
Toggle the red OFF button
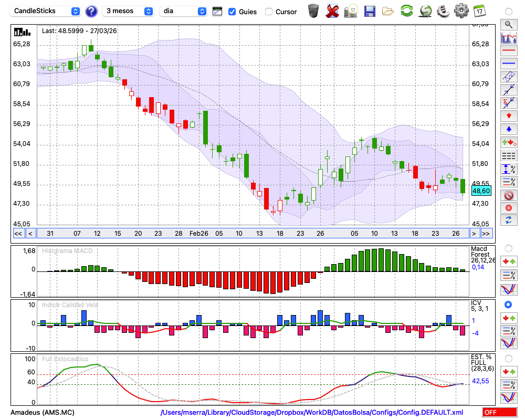point(500,412)
